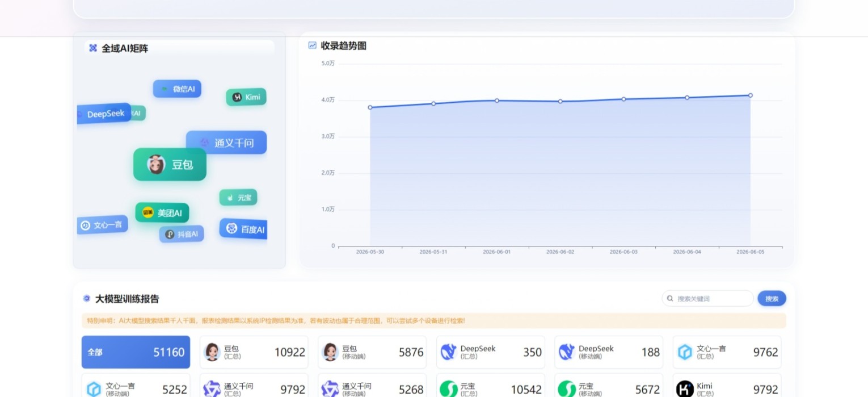Click the 元宝 chip logo icon
The image size is (868, 397).
230,198
